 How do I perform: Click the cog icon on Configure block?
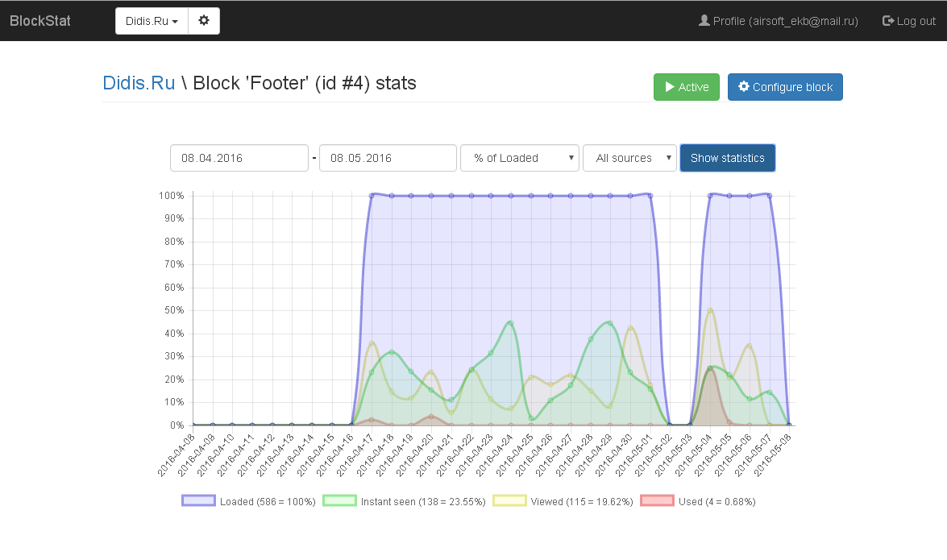pos(743,87)
